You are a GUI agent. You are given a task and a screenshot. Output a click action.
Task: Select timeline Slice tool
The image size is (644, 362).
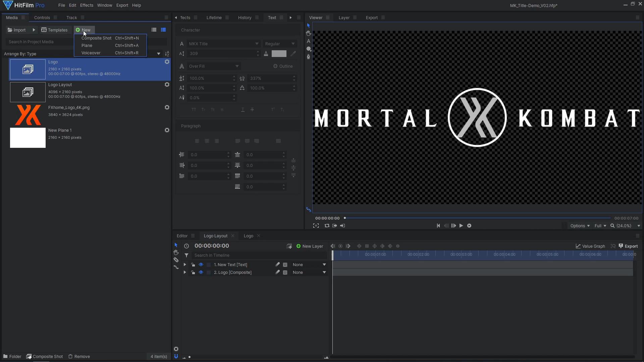pos(176,260)
